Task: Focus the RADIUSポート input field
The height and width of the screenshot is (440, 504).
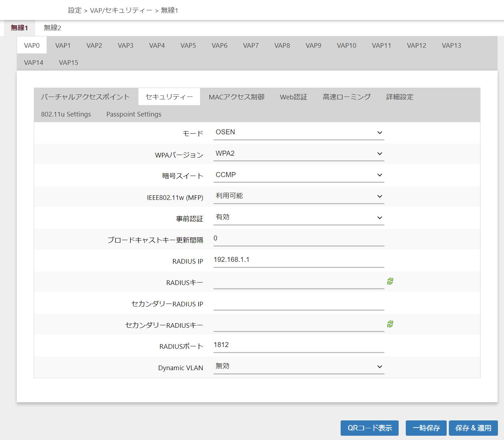Action: click(299, 345)
